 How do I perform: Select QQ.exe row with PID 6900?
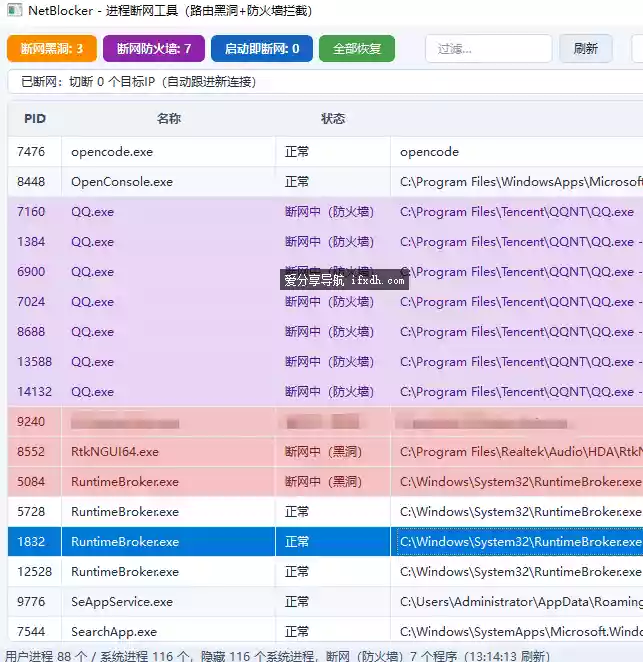pyautogui.click(x=325, y=271)
